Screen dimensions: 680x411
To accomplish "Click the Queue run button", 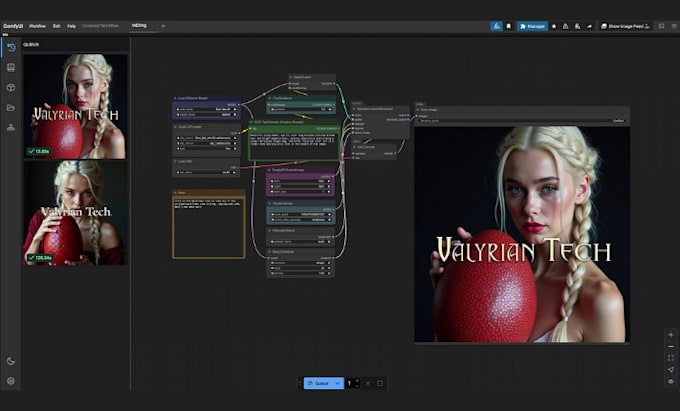I will (x=320, y=383).
